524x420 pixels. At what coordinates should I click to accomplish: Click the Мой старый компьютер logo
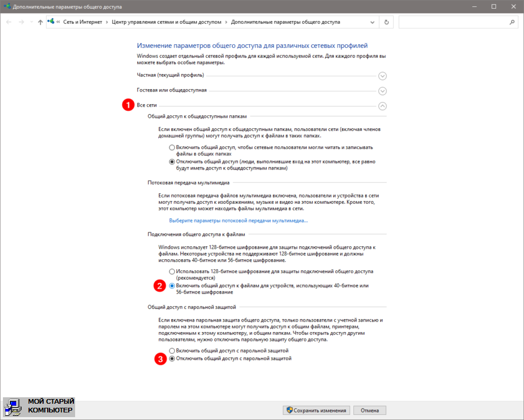click(38, 407)
